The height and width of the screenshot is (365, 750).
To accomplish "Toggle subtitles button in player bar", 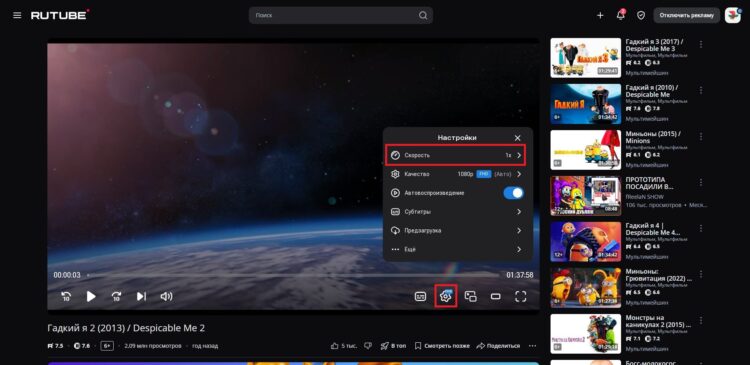I will click(x=420, y=297).
